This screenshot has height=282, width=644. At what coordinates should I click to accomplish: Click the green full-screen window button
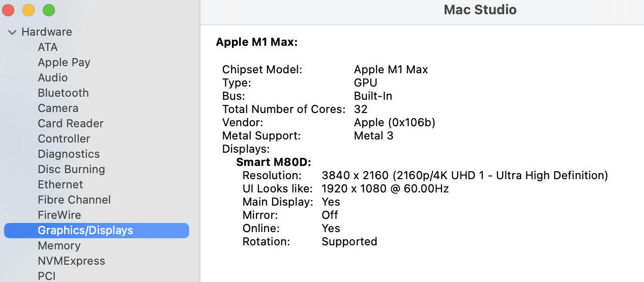(48, 10)
